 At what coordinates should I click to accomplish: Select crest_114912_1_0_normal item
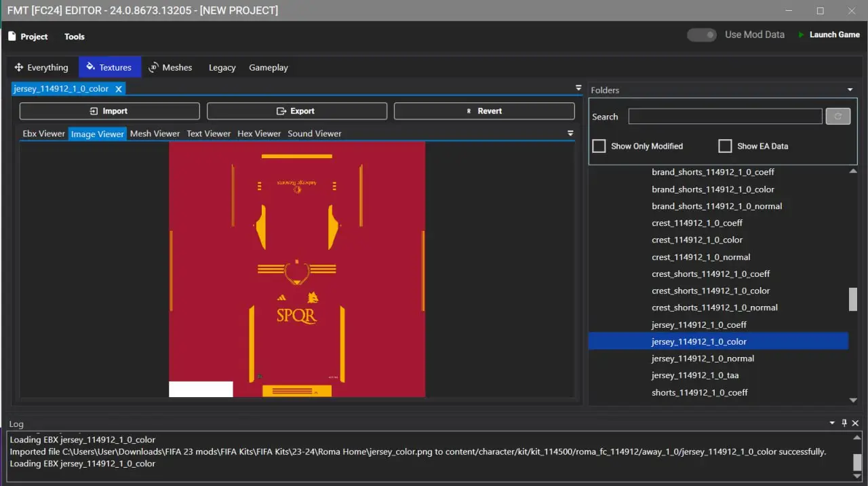pos(701,257)
